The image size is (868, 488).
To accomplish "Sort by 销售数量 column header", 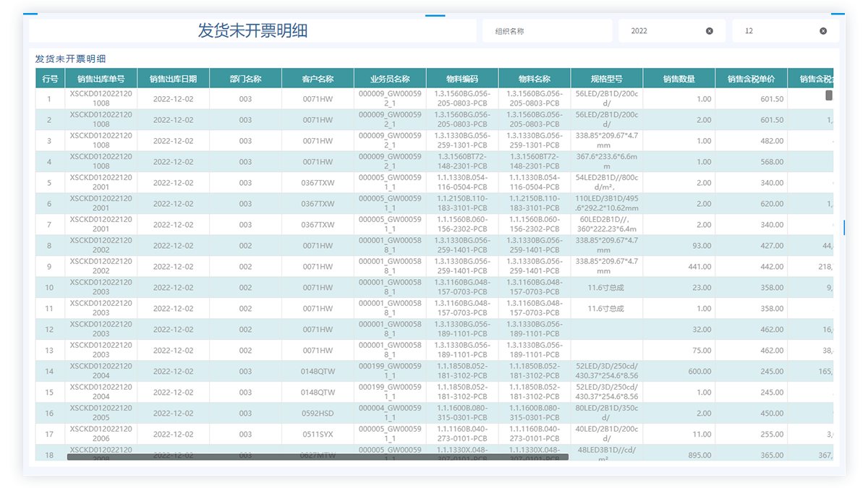I will point(678,79).
